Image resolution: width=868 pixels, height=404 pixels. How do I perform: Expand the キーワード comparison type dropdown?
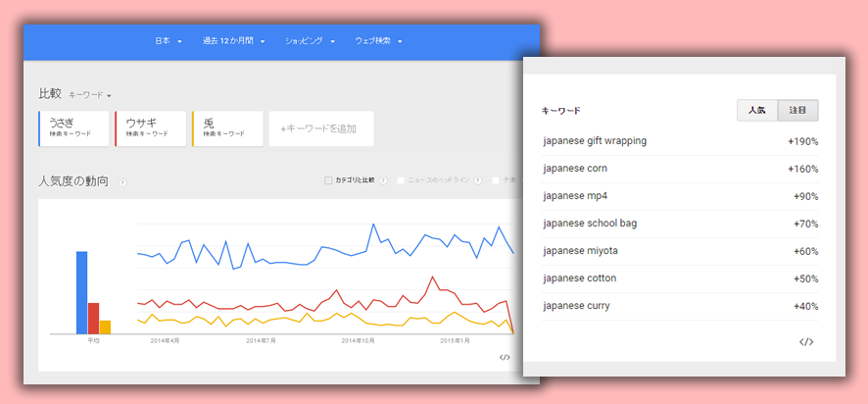pyautogui.click(x=90, y=95)
